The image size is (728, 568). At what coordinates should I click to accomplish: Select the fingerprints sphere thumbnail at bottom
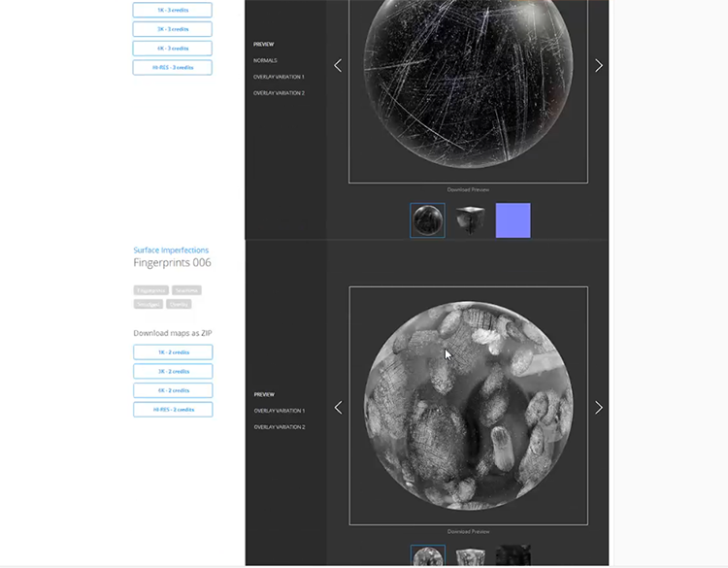click(427, 556)
